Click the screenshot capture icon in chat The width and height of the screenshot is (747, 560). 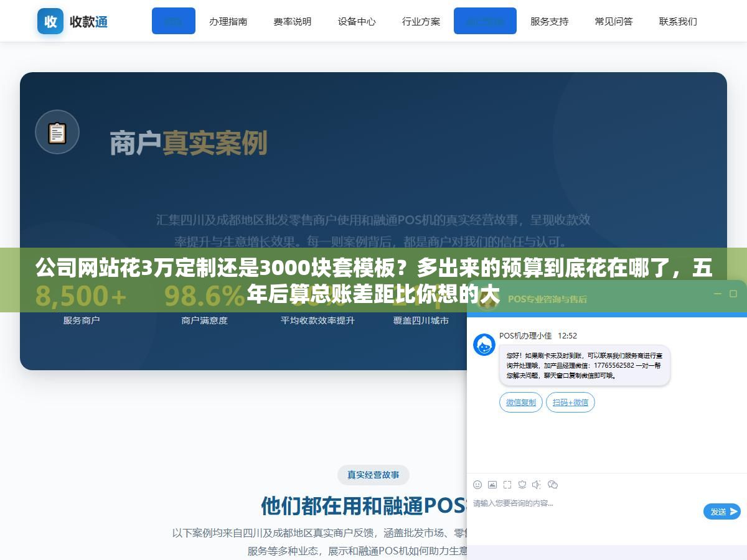(x=507, y=485)
